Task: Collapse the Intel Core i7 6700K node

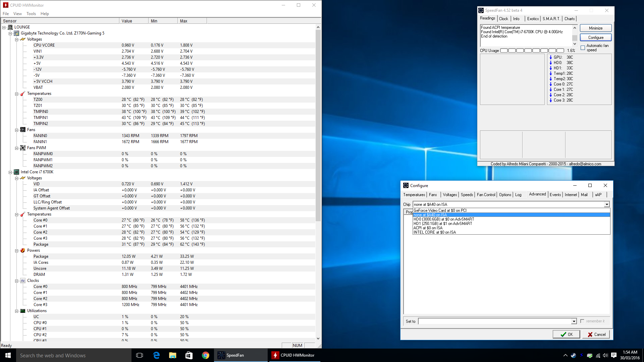Action: (x=10, y=172)
